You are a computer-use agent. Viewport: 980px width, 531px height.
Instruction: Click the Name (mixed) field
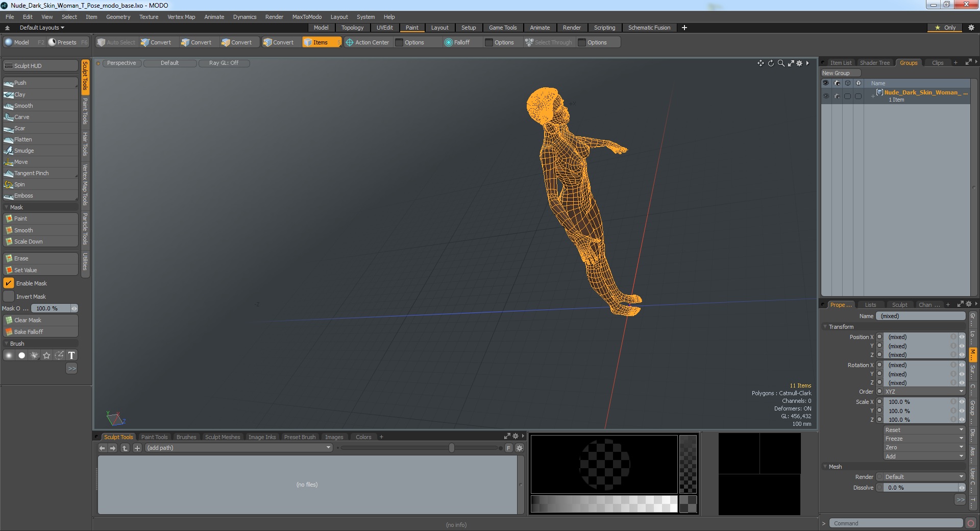[x=920, y=316]
